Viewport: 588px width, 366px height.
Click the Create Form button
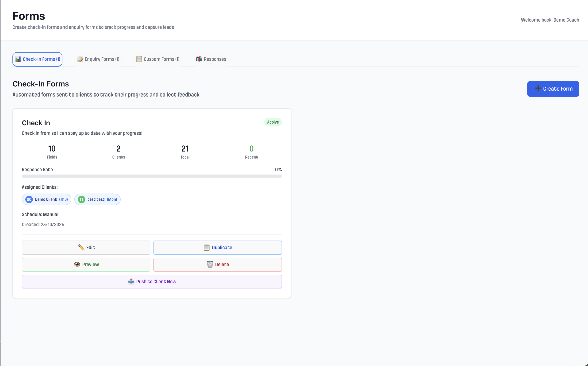[553, 89]
